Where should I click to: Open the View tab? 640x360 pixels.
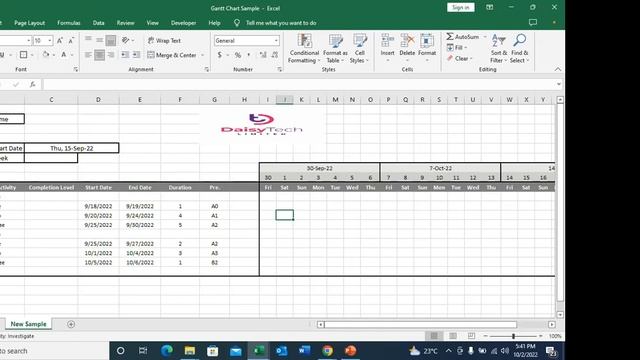pyautogui.click(x=153, y=23)
